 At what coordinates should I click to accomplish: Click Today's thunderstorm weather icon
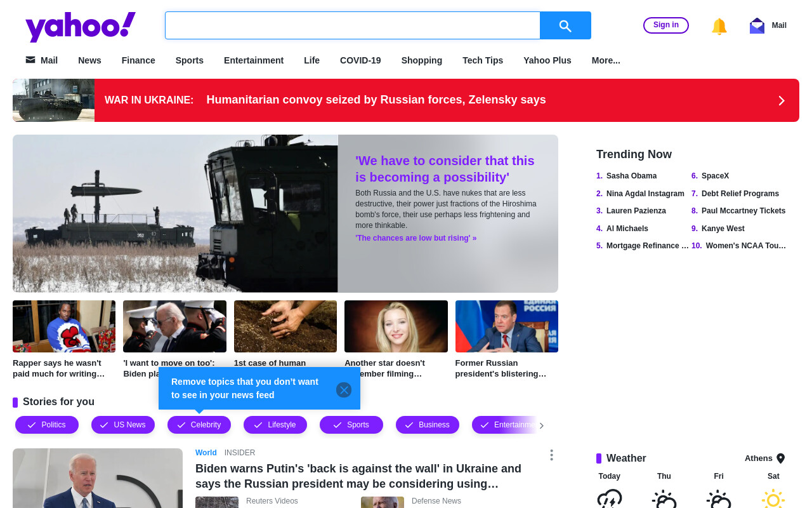tap(610, 499)
